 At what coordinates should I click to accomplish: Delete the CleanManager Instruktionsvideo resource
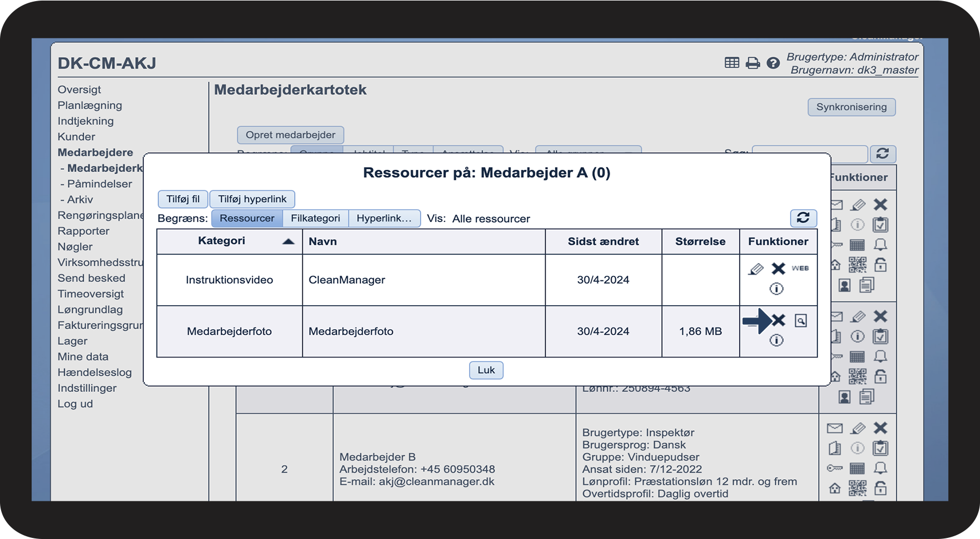click(778, 269)
